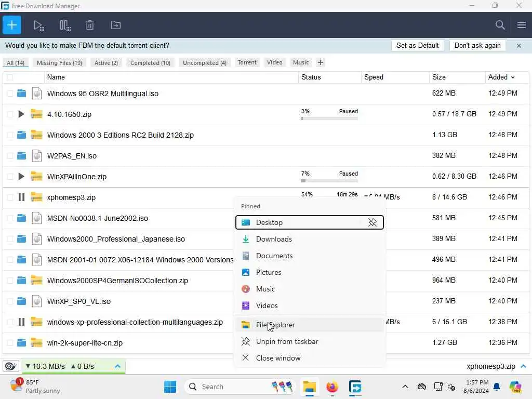Check the xphomesp3.zip row checkbox

[10, 197]
